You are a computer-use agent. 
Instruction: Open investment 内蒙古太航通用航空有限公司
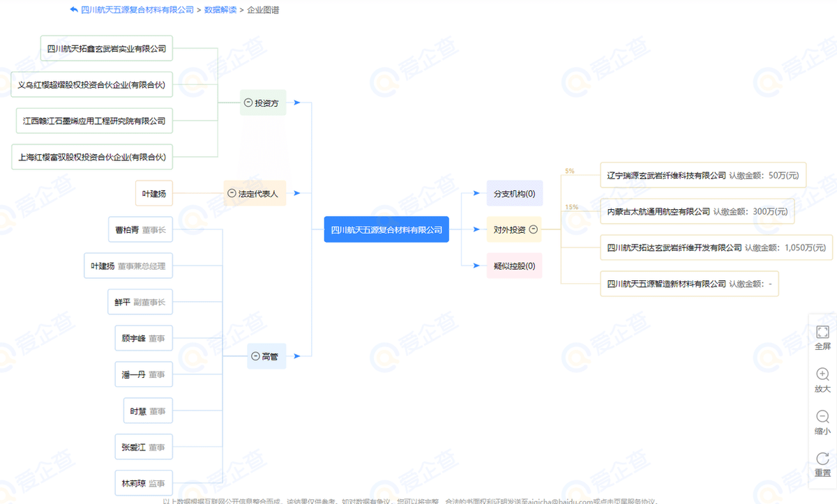pos(697,211)
